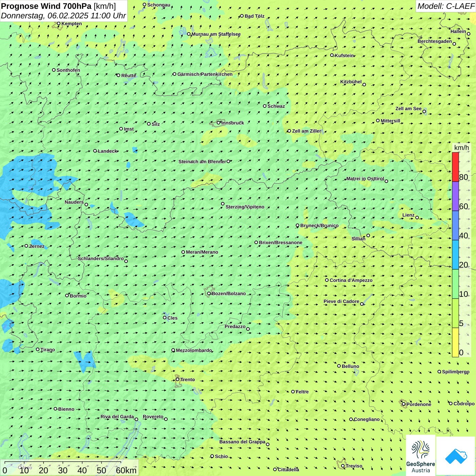Image resolution: width=476 pixels, height=476 pixels.
Task: Click the mint green 10 km/h legend swatch
Action: tap(455, 284)
